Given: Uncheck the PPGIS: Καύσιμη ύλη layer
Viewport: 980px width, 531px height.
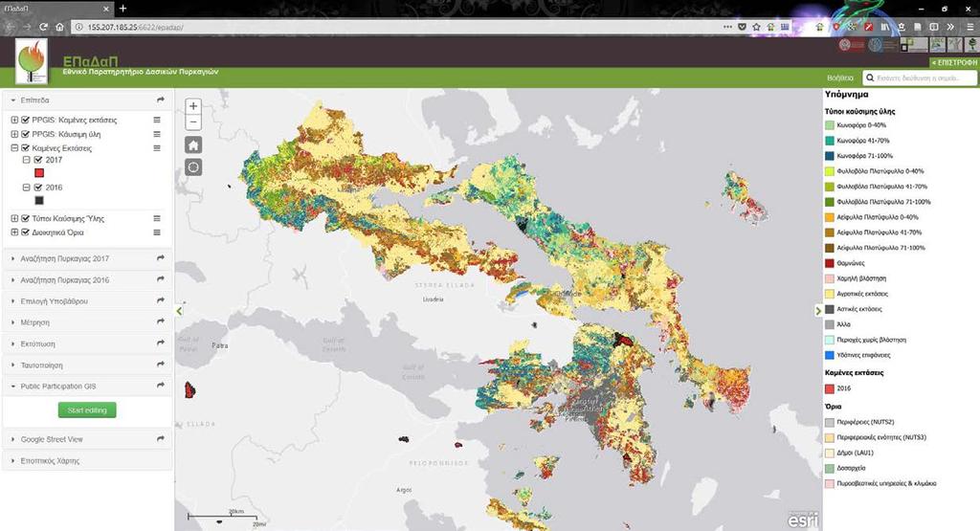Looking at the screenshot, I should 26,134.
